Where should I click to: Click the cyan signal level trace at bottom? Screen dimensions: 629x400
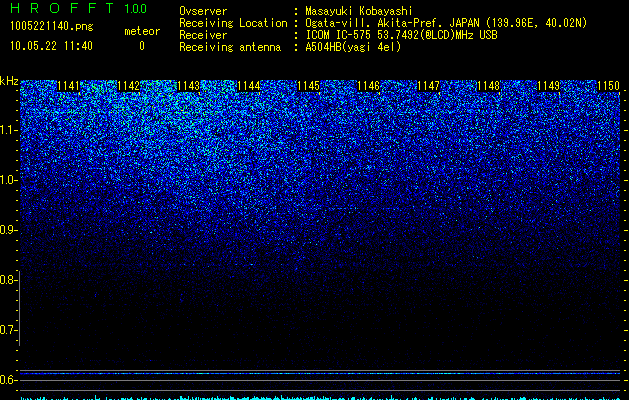[x=320, y=398]
